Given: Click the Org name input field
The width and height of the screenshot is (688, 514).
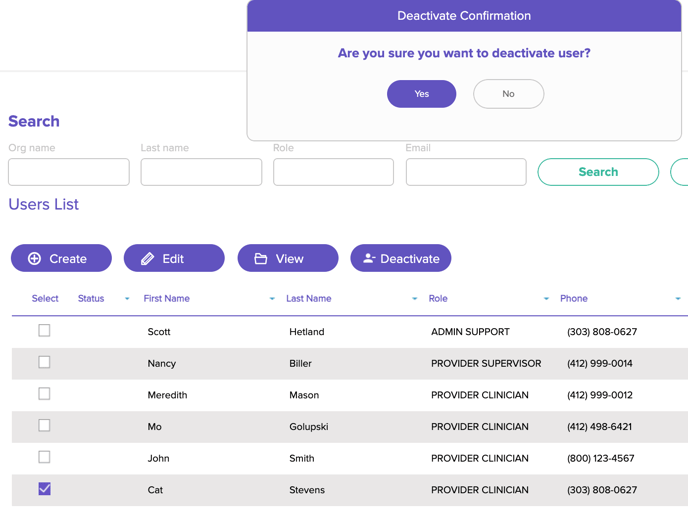Looking at the screenshot, I should pos(69,172).
